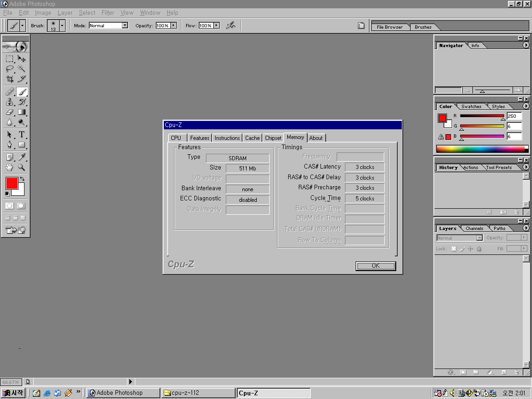
Task: Select the Healing Brush tool
Action: click(x=10, y=91)
